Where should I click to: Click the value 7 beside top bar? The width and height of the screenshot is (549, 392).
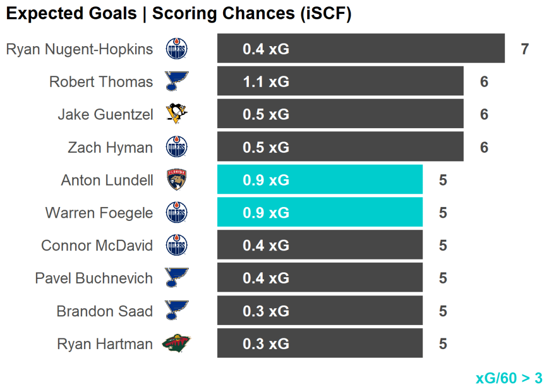click(x=524, y=49)
